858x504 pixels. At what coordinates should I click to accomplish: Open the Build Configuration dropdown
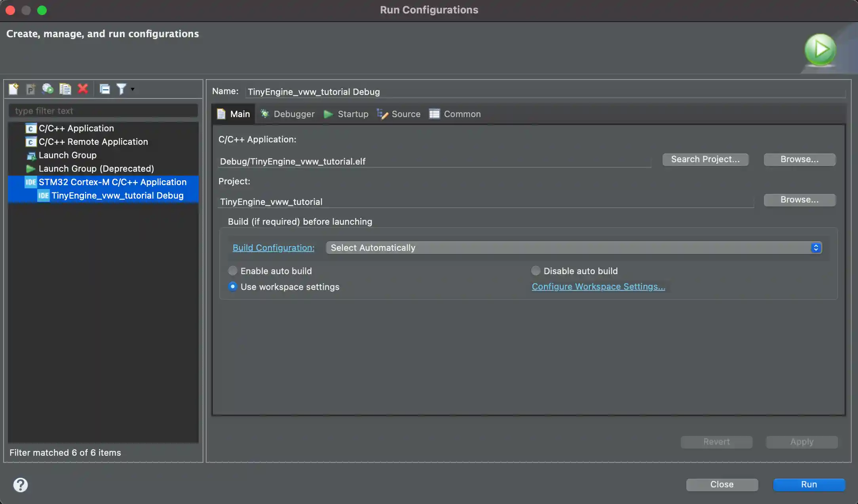574,248
